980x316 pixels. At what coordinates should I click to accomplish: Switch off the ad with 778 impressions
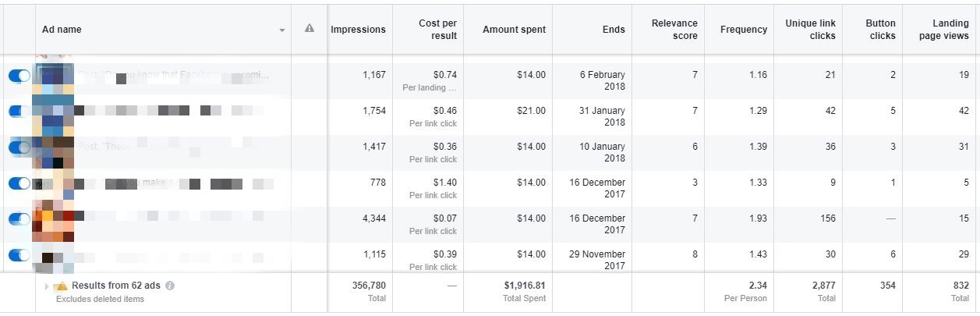pos(19,183)
